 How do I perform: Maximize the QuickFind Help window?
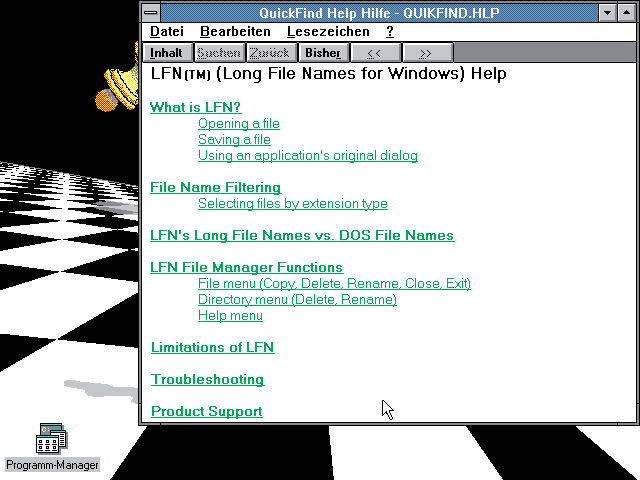tap(626, 13)
